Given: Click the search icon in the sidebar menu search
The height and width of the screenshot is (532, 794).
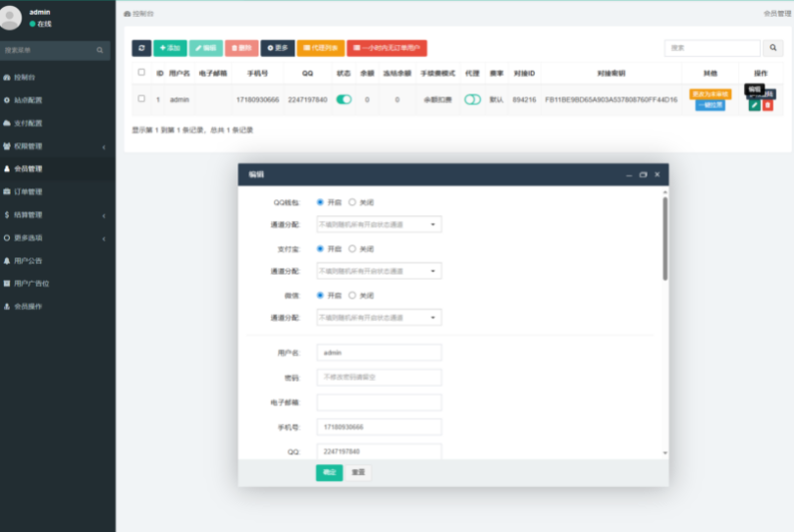Looking at the screenshot, I should [x=99, y=50].
